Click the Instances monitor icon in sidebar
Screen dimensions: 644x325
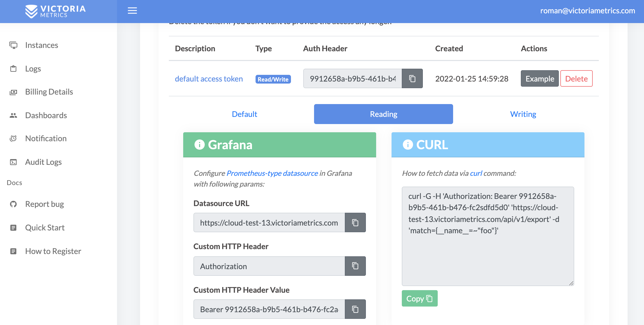coord(13,45)
